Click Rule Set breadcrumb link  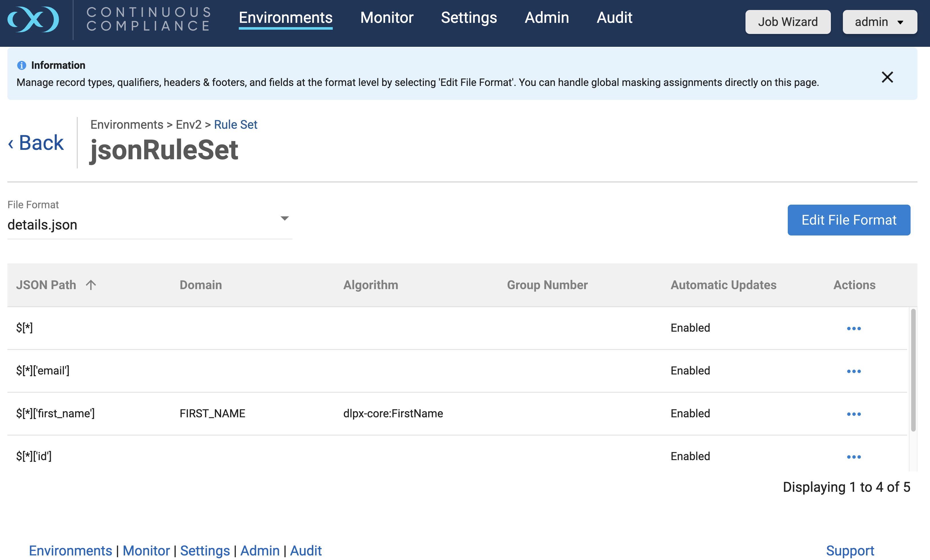tap(236, 124)
